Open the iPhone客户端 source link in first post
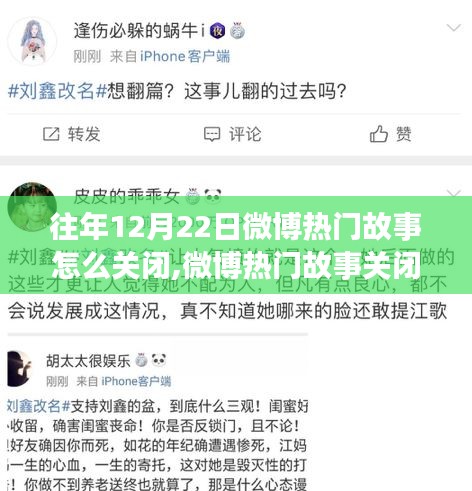 tap(185, 56)
